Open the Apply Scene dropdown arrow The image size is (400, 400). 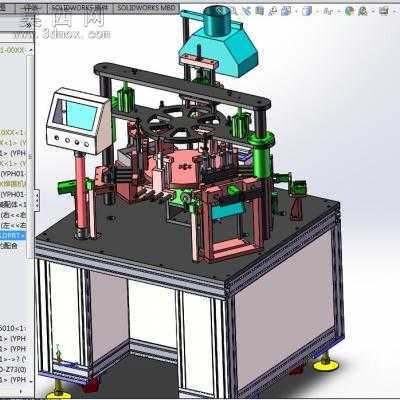tap(373, 12)
